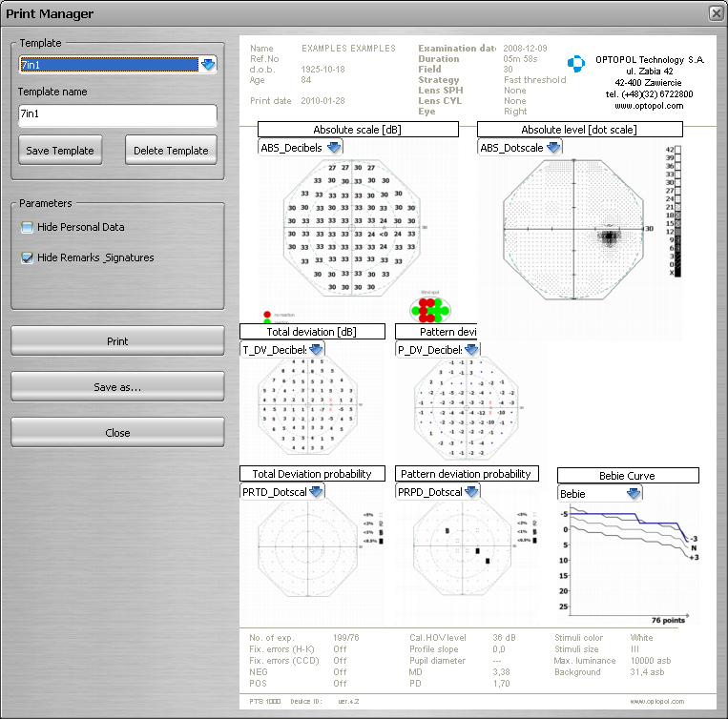
Task: Click the Cal.HOV level 36 dB value
Action: click(504, 638)
